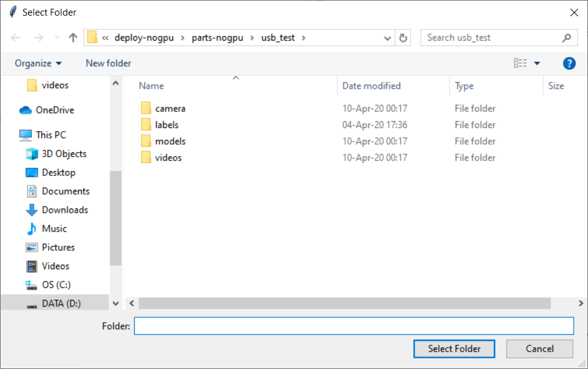Select the camera folder
Viewport: 588px width, 369px height.
coord(170,109)
